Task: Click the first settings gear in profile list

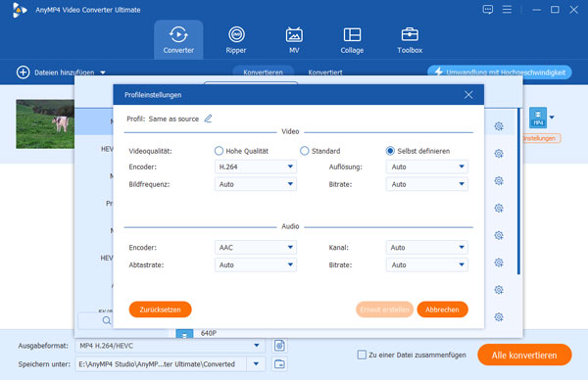Action: tap(499, 126)
